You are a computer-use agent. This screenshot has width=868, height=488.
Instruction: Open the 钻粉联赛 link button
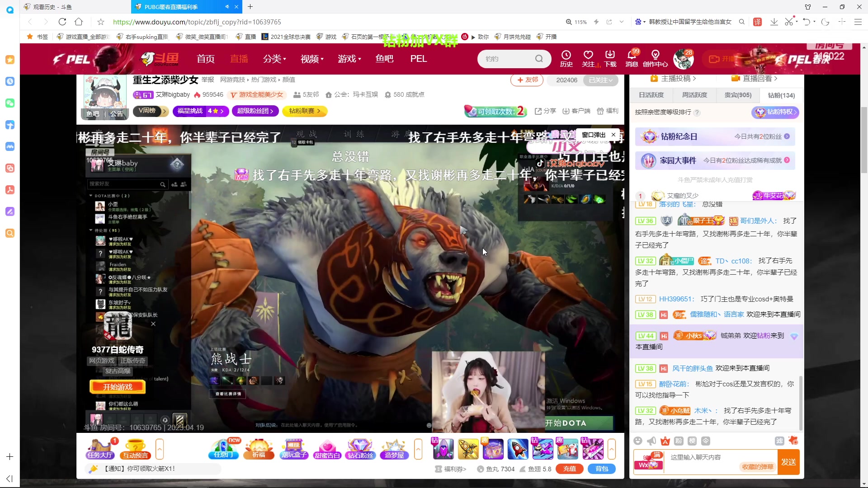pyautogui.click(x=305, y=111)
